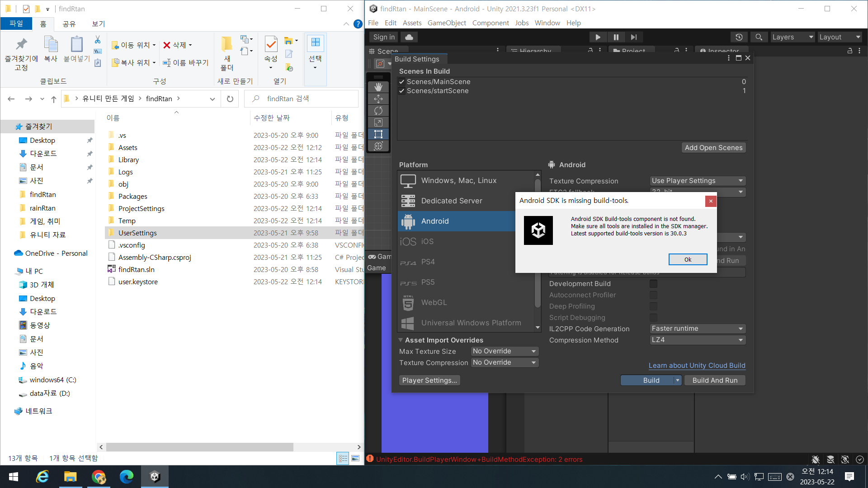
Task: Click the Cut scissors icon in Explorer
Action: coord(98,40)
